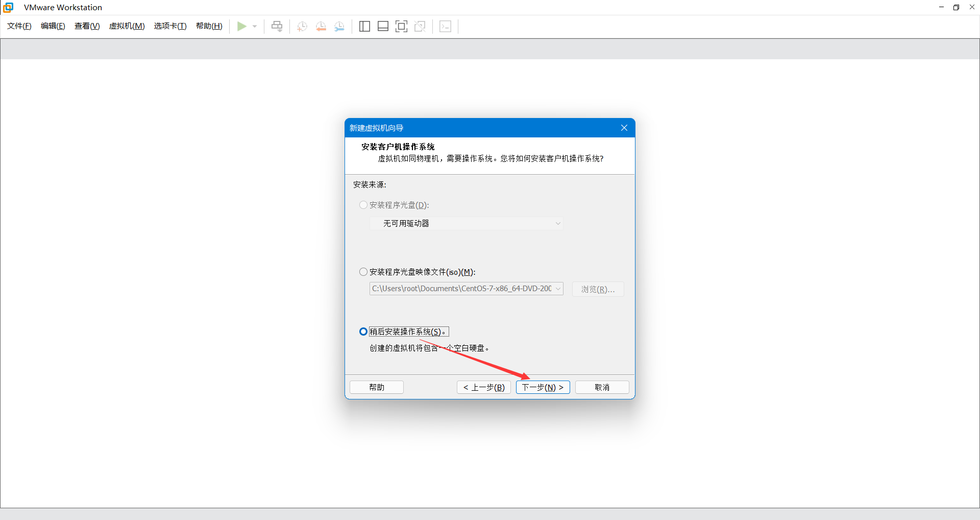
Task: Open the 编辑(E) menu
Action: [53, 26]
